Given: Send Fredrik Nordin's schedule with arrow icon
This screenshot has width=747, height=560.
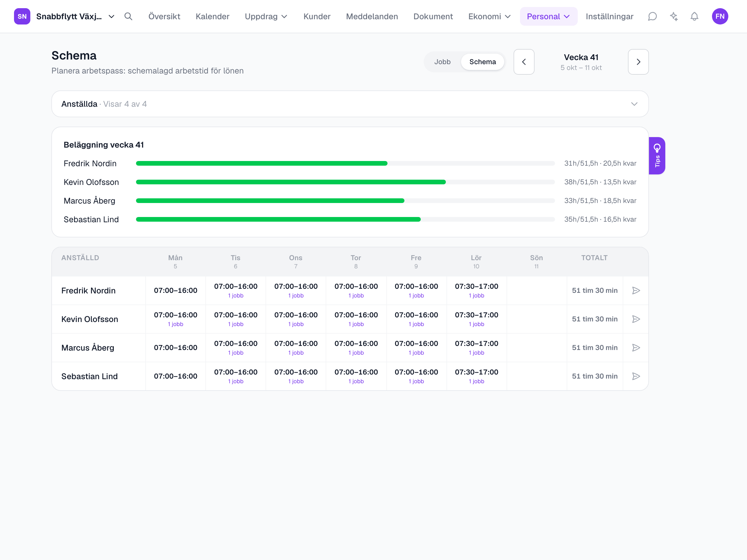Looking at the screenshot, I should pyautogui.click(x=636, y=290).
